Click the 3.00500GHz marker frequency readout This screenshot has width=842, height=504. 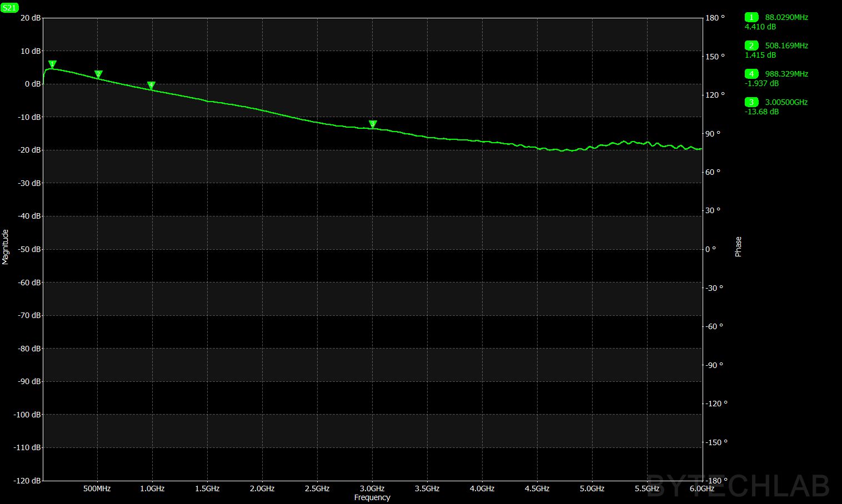(x=786, y=102)
